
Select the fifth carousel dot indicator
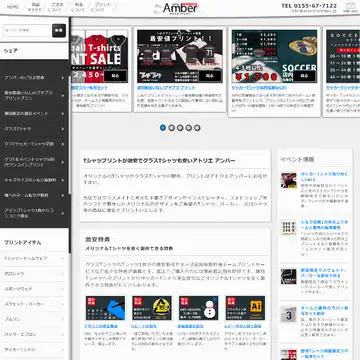coord(197,128)
